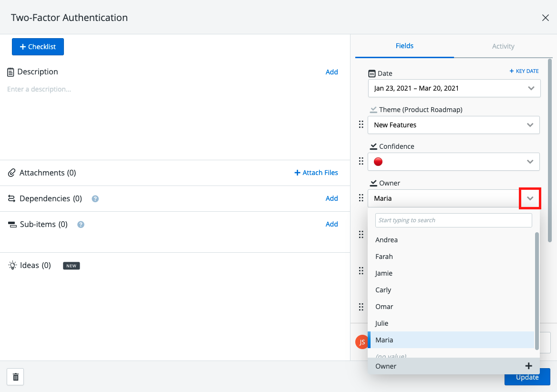Image resolution: width=557 pixels, height=392 pixels.
Task: Select the highlighted Maria option
Action: click(451, 340)
